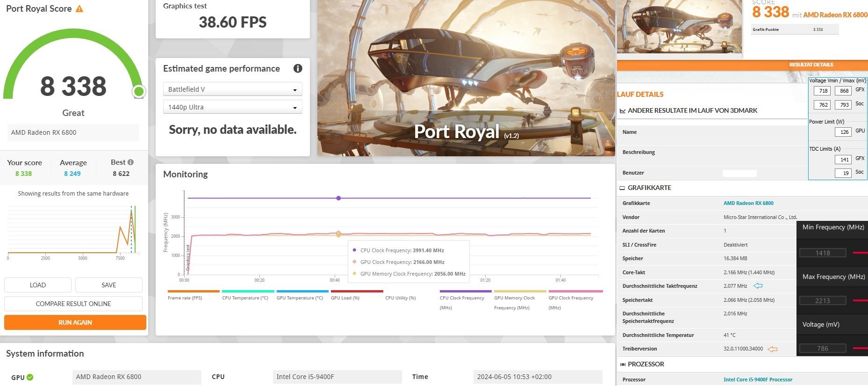The image size is (868, 387).
Task: Open the Battlefield V game dropdown
Action: coord(232,89)
